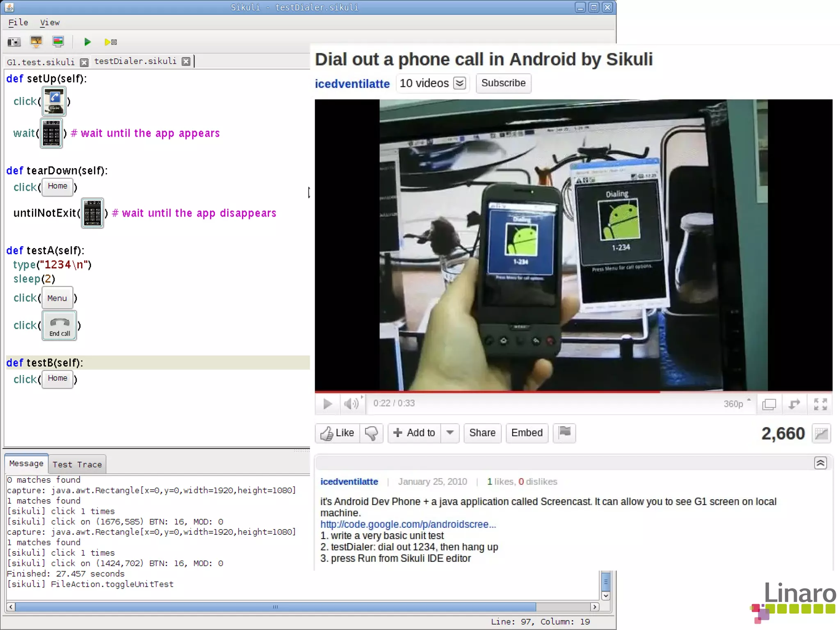Expand the 10 videos dropdown
The image size is (840, 630).
[x=460, y=83]
